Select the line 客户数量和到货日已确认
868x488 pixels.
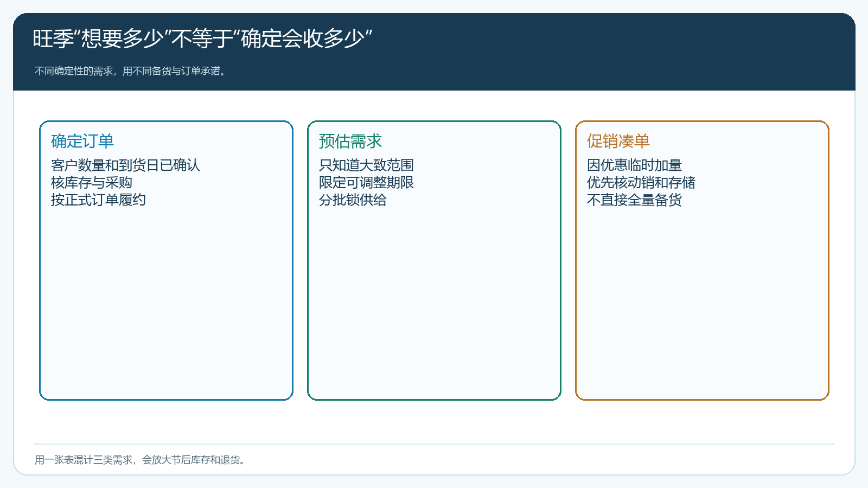point(125,165)
